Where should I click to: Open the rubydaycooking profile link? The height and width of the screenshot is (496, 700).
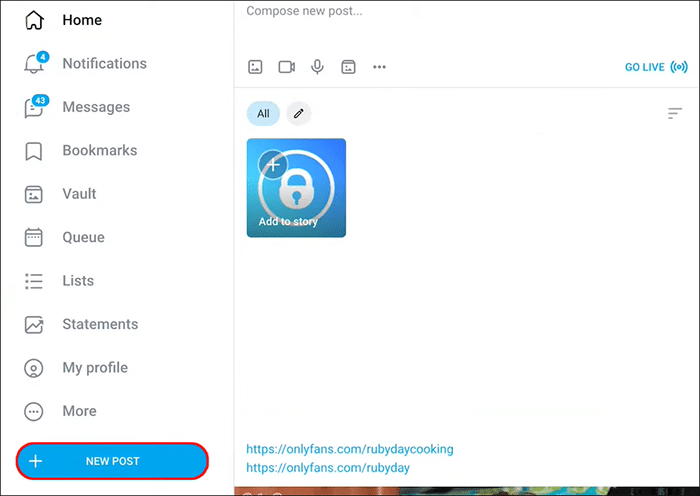click(349, 449)
